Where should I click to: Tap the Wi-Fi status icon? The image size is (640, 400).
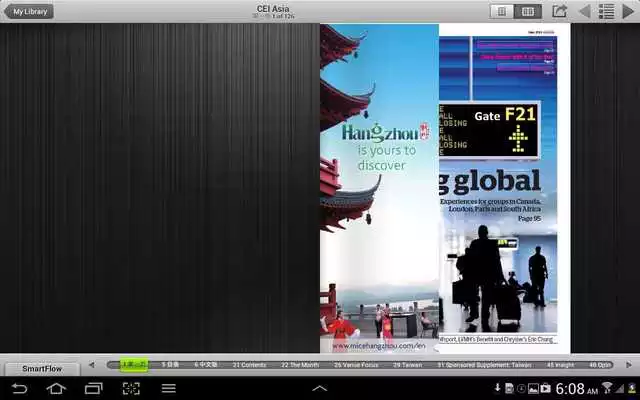pos(607,388)
